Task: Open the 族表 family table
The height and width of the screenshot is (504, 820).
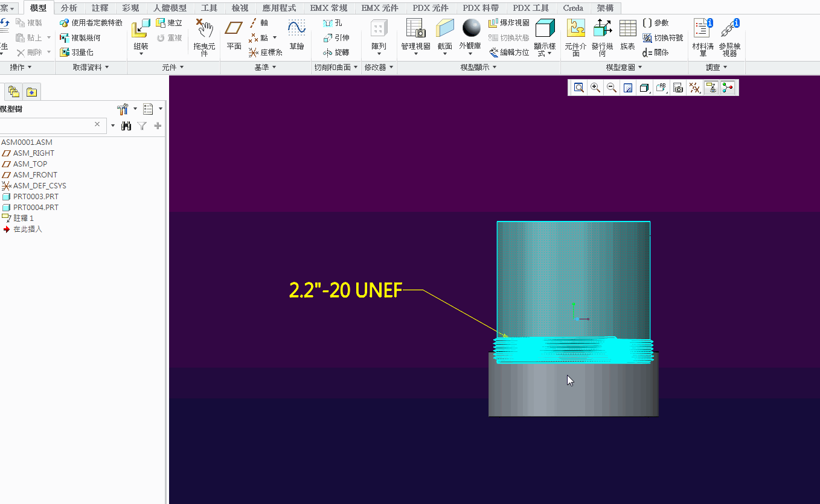Action: coord(627,36)
